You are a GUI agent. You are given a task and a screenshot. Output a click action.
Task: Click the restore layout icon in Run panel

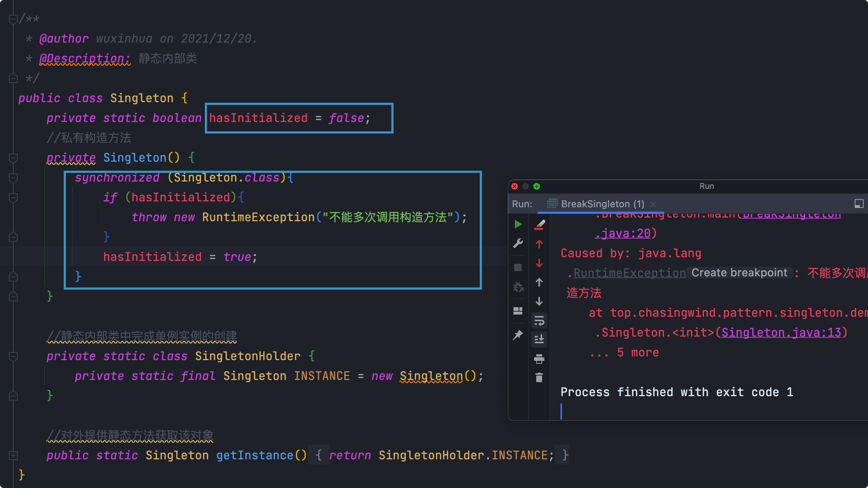(518, 311)
